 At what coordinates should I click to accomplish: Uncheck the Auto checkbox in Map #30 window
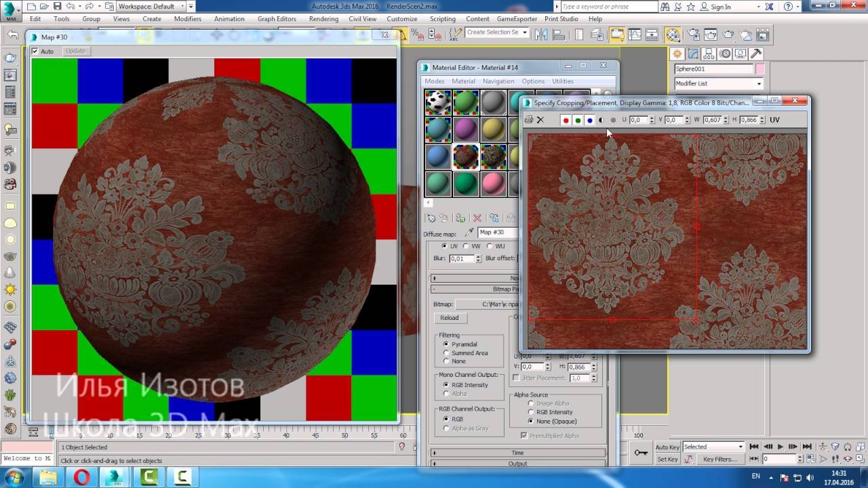pyautogui.click(x=35, y=52)
